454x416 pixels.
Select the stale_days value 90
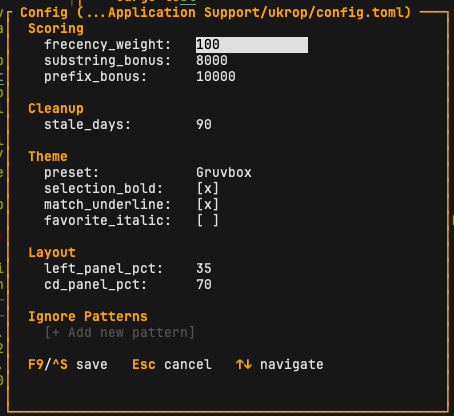coord(204,125)
